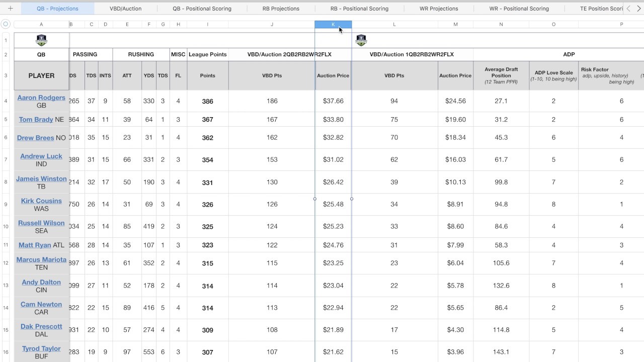Open Tyrod Taylor player link

[41, 348]
